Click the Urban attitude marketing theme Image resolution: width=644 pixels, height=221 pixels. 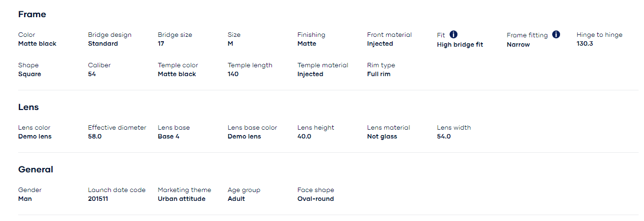point(182,199)
